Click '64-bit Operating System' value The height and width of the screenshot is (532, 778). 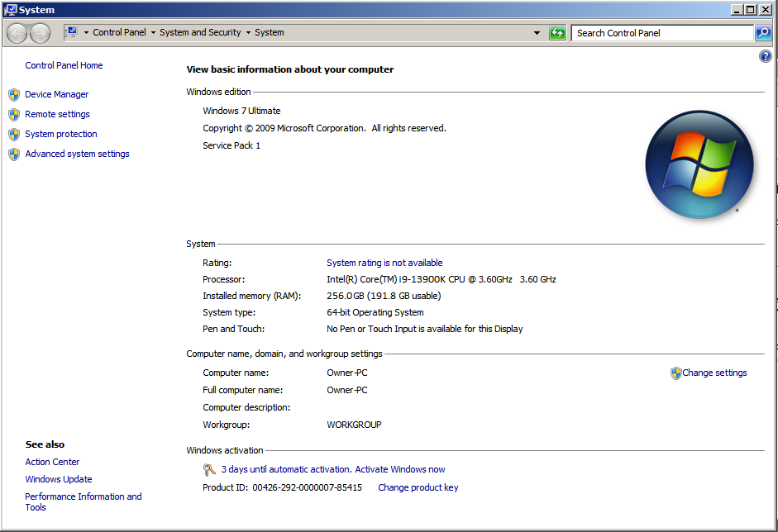tap(375, 312)
